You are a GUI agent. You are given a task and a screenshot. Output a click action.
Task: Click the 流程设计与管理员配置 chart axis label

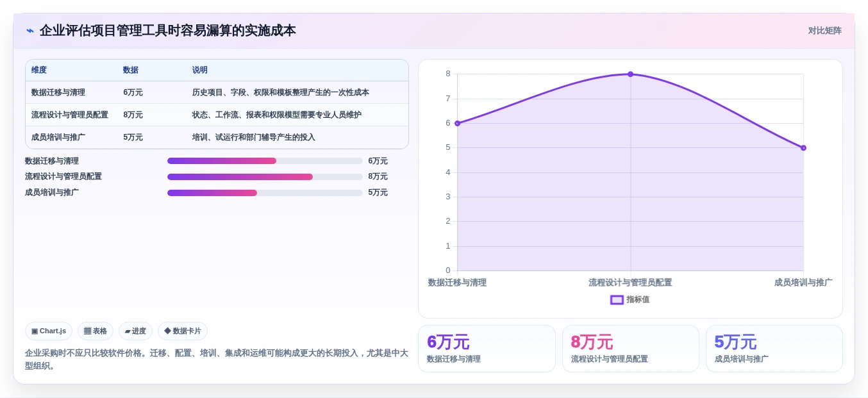[x=630, y=282]
